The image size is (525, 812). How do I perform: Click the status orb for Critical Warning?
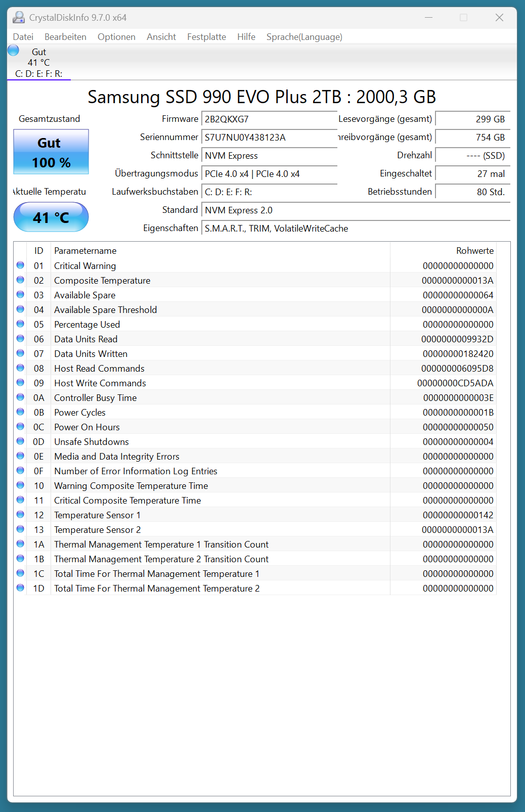(20, 265)
